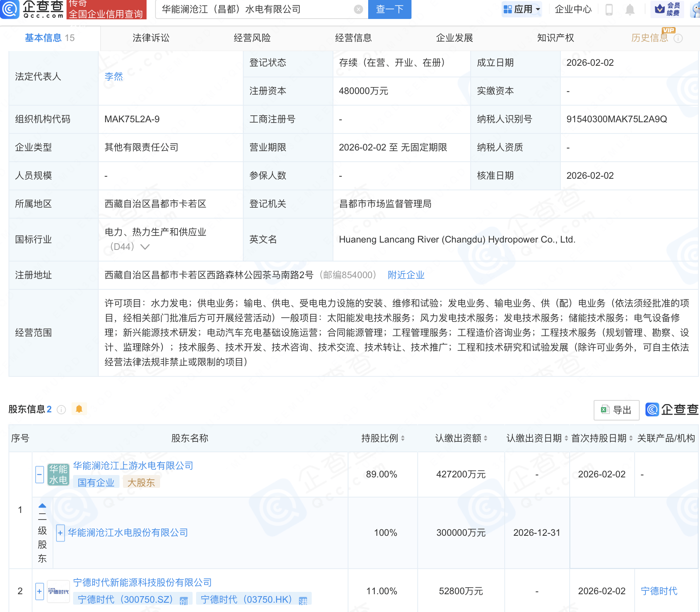The height and width of the screenshot is (612, 700).
Task: Click the 查一下 search button
Action: click(389, 9)
